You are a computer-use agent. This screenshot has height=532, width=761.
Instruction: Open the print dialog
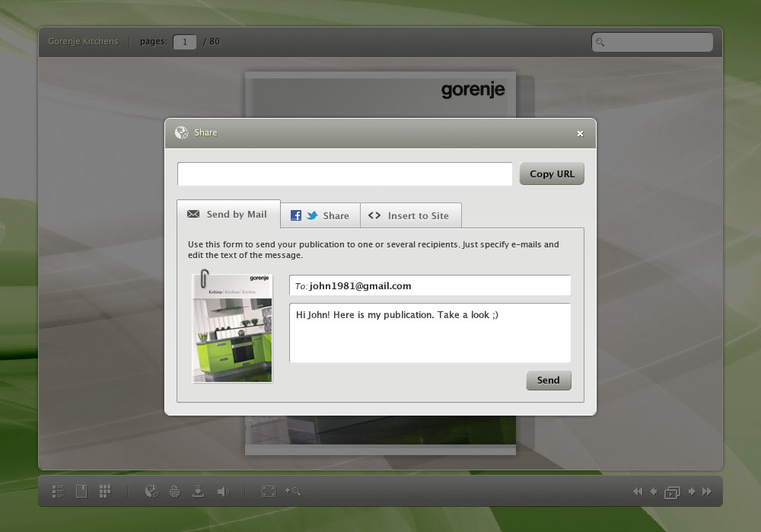174,492
